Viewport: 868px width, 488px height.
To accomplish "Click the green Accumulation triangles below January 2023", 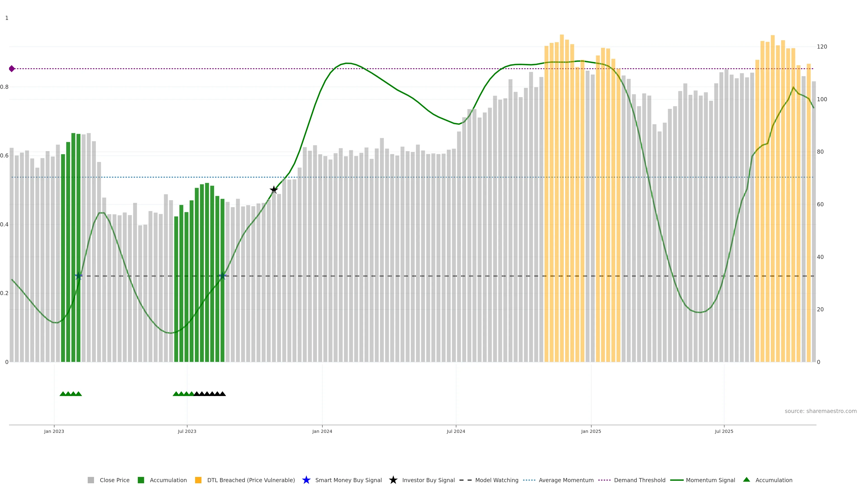I will pyautogui.click(x=71, y=394).
